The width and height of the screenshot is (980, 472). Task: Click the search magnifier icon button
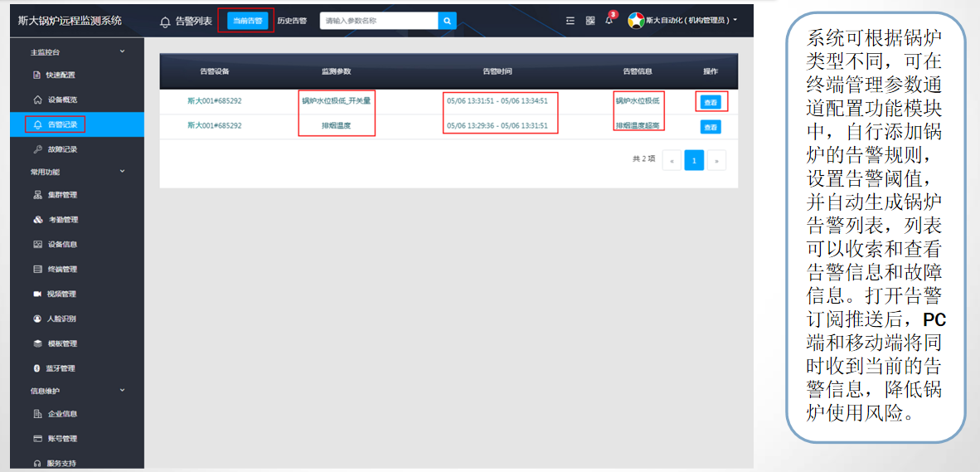447,21
